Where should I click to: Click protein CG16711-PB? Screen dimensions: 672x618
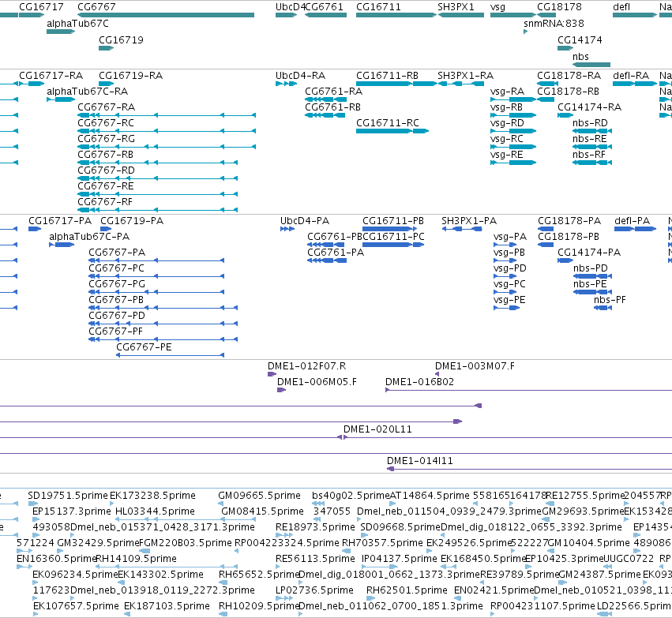393,221
